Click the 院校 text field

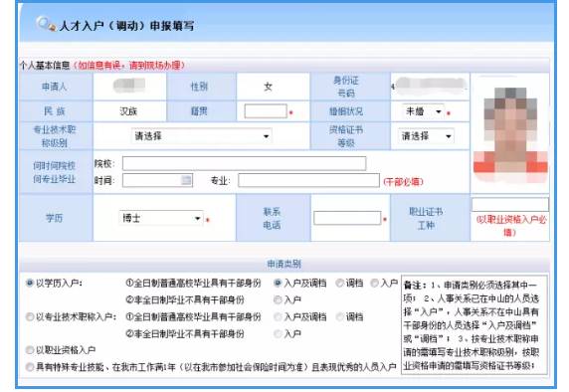[244, 163]
